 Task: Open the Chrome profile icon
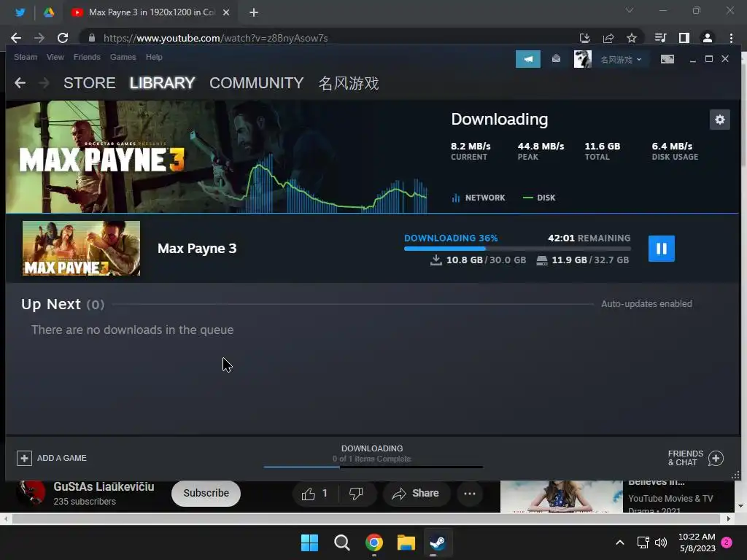pos(708,38)
